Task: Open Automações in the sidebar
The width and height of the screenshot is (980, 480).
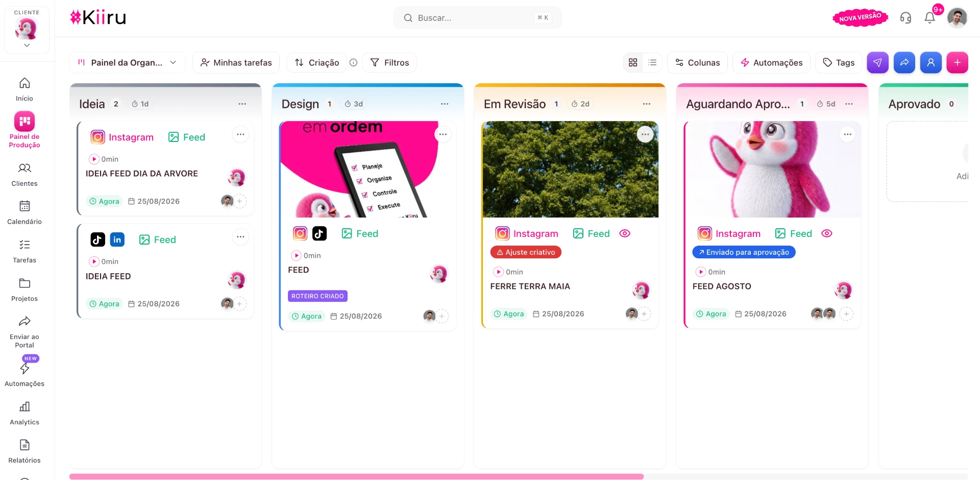Action: [x=24, y=375]
